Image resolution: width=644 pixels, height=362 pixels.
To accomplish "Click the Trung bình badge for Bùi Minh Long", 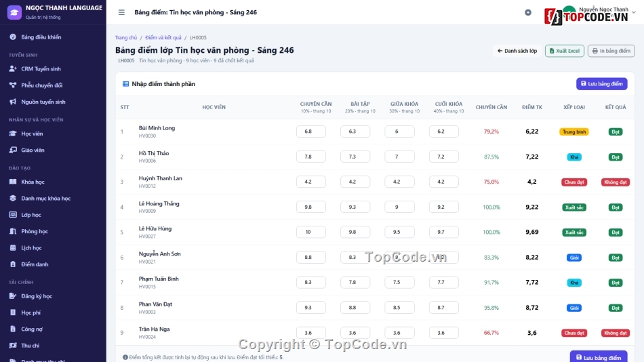I will (x=574, y=132).
